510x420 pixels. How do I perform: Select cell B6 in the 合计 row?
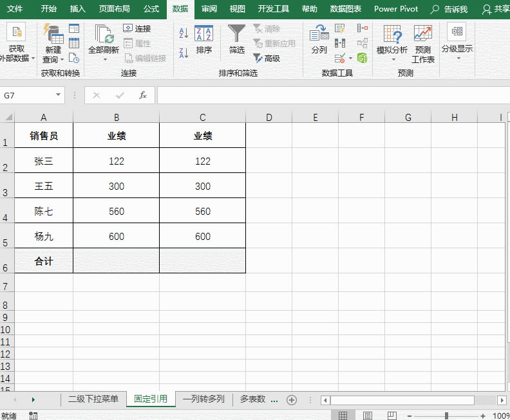[116, 261]
